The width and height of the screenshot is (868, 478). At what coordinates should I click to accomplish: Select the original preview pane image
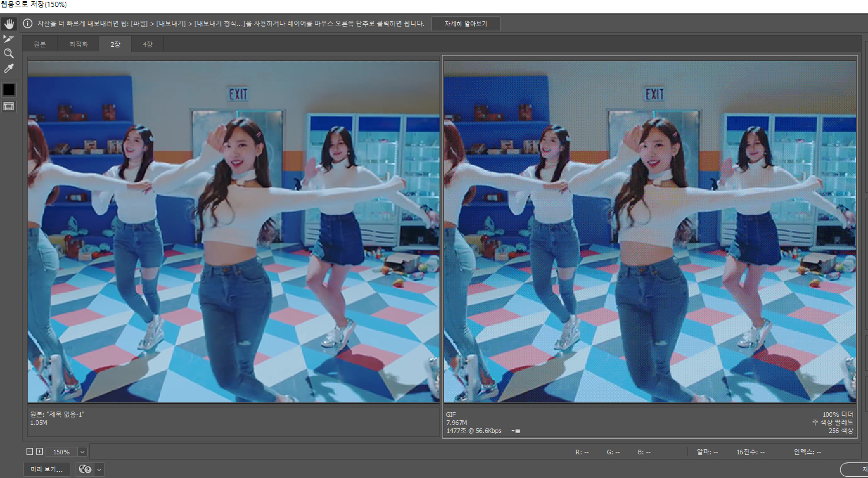click(x=234, y=231)
